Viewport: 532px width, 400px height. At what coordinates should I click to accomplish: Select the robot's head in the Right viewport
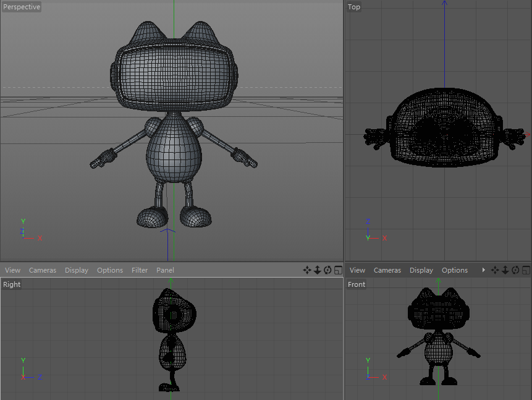point(174,312)
